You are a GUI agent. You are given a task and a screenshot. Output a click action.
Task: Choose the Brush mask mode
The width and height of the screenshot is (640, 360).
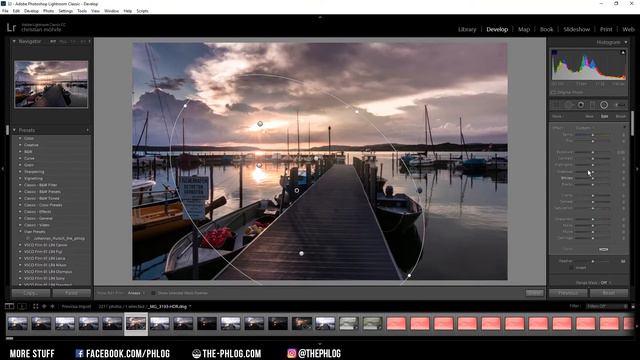point(621,116)
